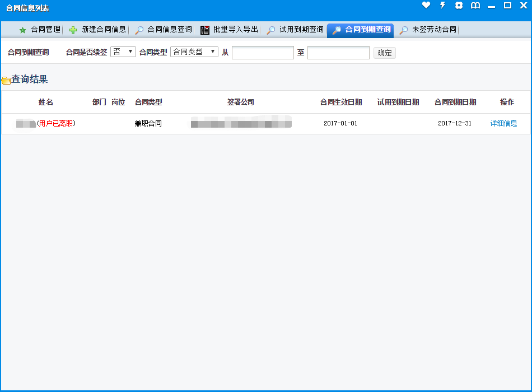Click the open book icon in title bar

tap(475, 6)
